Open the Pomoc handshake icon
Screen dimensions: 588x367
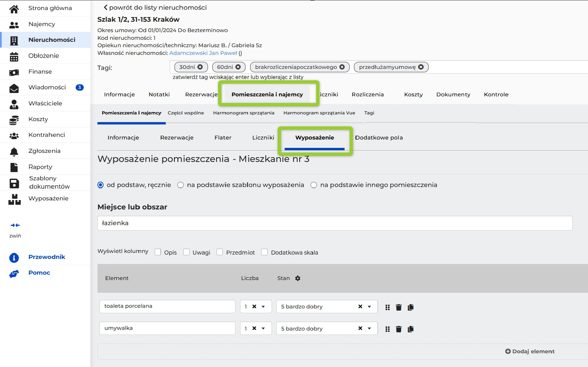[x=14, y=274]
